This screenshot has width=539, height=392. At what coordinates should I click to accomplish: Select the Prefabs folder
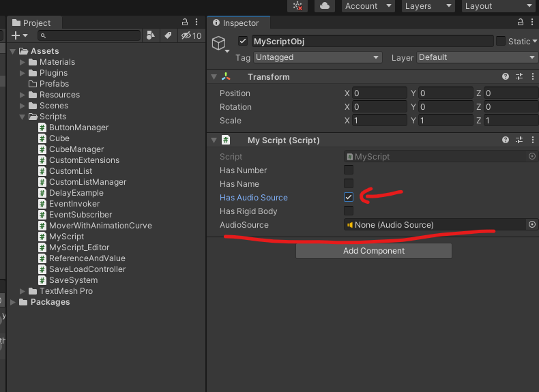(54, 84)
